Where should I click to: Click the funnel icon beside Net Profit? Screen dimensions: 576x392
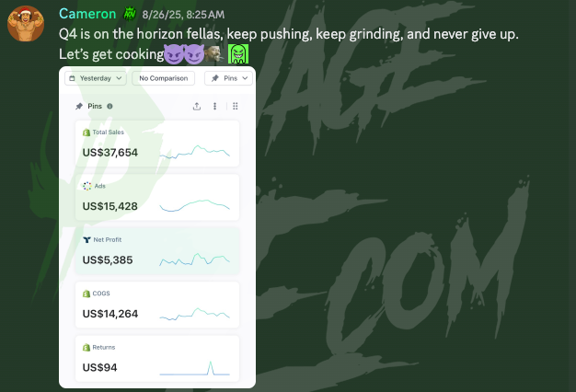[x=86, y=239]
